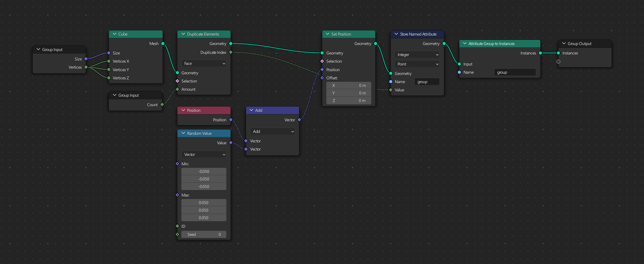Image resolution: width=644 pixels, height=264 pixels.
Task: Click the Vector output socket on the Add node
Action: click(x=299, y=120)
